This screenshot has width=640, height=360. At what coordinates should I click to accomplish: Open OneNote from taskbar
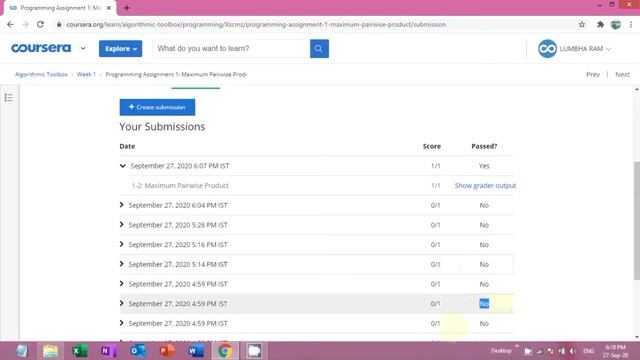(109, 351)
